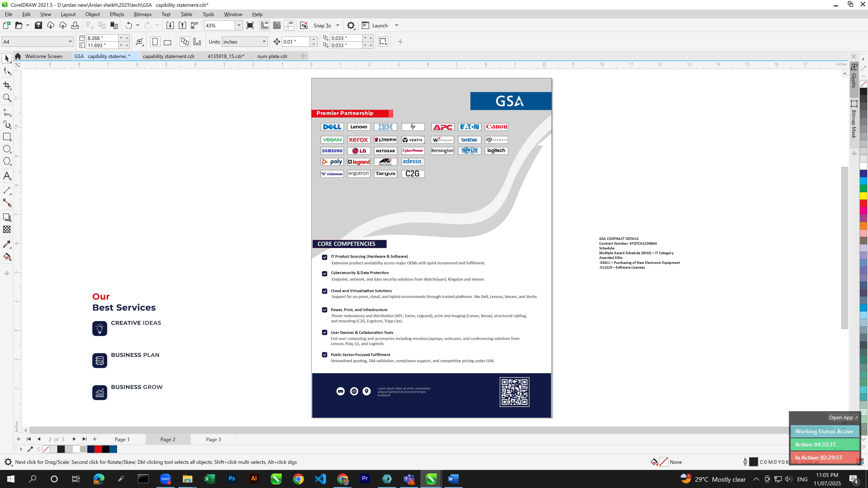
Task: Open the A4 page size dropdown
Action: [x=70, y=42]
